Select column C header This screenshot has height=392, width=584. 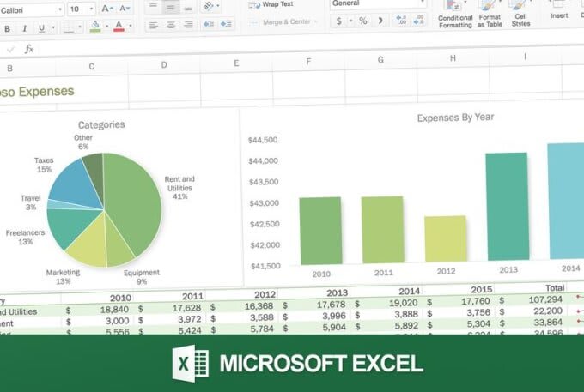[92, 67]
